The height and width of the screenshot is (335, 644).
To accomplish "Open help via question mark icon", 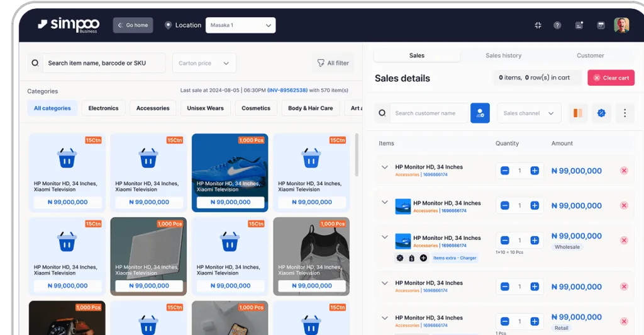I will tap(557, 25).
